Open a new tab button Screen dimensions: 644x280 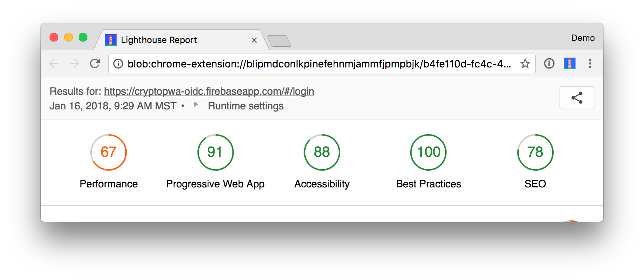pos(279,41)
